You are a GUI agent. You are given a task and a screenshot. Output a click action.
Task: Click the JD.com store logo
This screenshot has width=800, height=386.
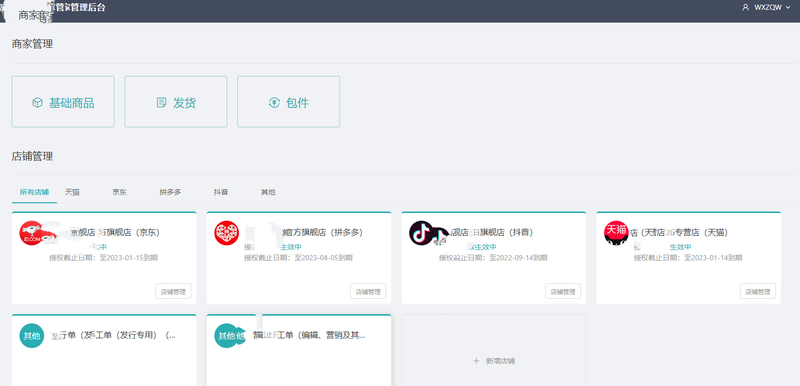pos(32,233)
